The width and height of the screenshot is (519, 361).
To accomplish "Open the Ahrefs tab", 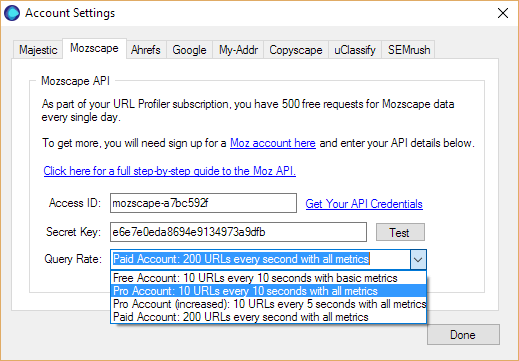I will [x=146, y=50].
